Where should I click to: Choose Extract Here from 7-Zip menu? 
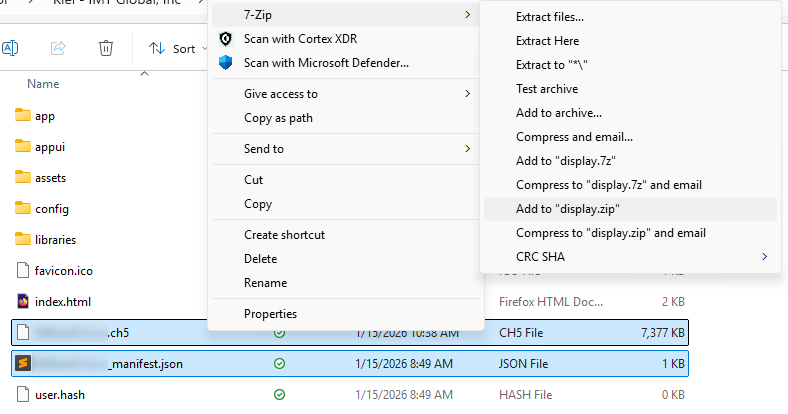tap(547, 41)
